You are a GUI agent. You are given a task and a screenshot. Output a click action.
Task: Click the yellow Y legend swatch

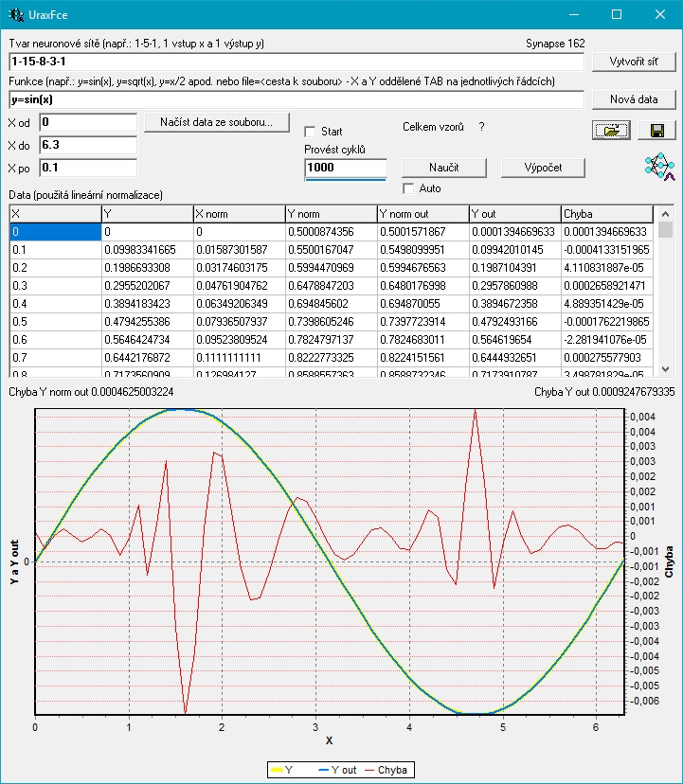click(x=278, y=770)
